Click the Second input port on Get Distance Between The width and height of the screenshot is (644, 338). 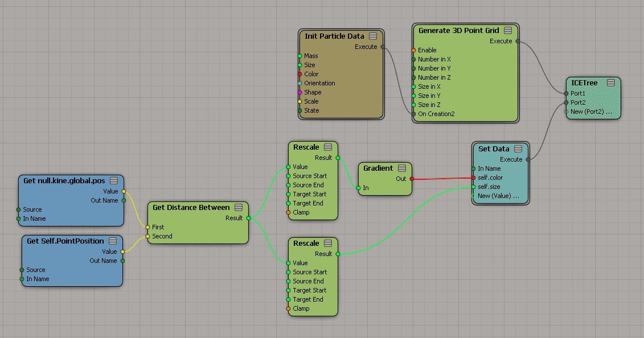pyautogui.click(x=148, y=236)
